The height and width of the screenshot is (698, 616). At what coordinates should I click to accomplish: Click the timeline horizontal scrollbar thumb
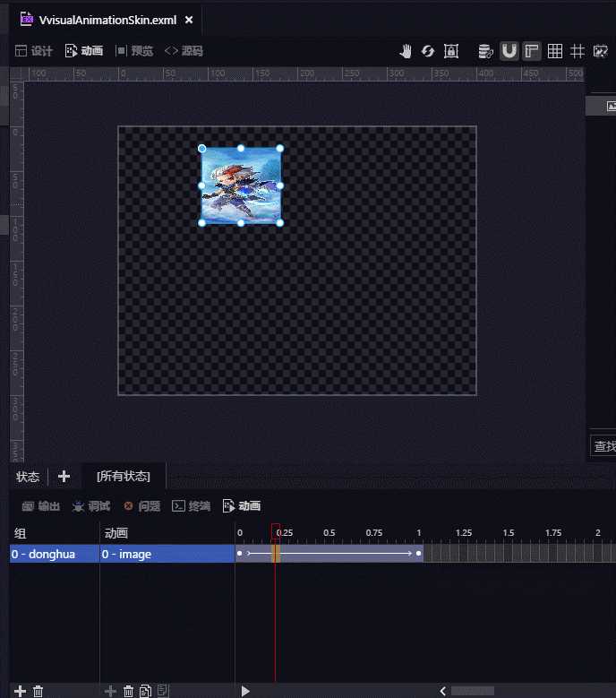click(473, 691)
